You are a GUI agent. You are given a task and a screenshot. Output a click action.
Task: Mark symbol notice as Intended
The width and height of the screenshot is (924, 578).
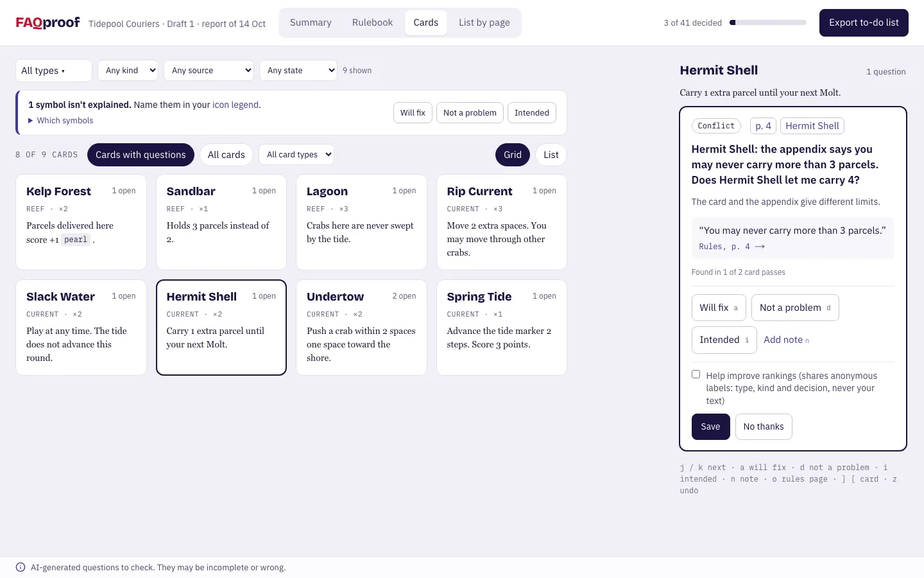[x=532, y=113]
